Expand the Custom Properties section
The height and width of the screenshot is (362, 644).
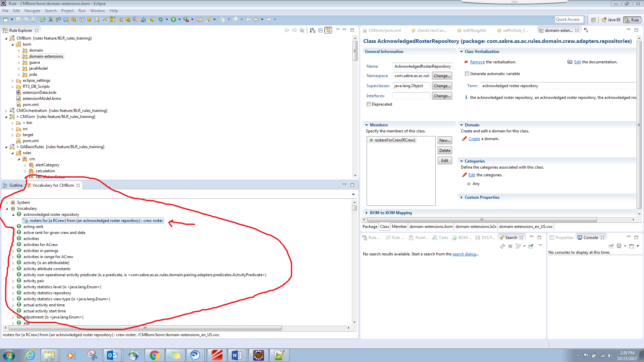(482, 197)
